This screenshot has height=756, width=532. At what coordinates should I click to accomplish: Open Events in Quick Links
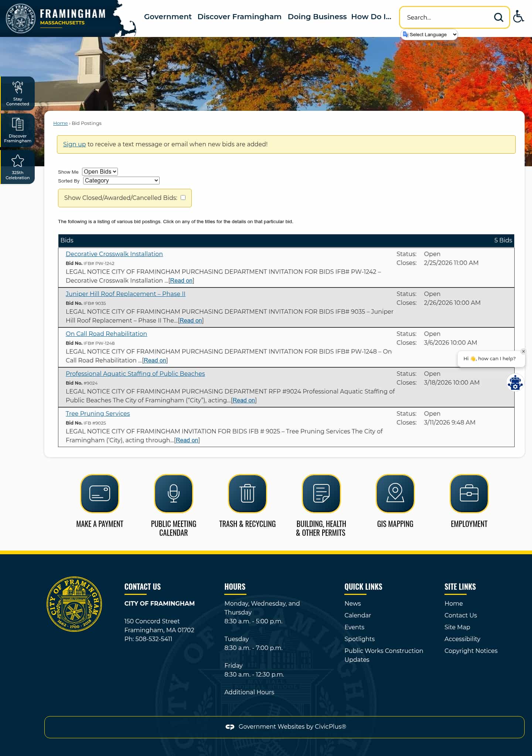[x=354, y=627]
